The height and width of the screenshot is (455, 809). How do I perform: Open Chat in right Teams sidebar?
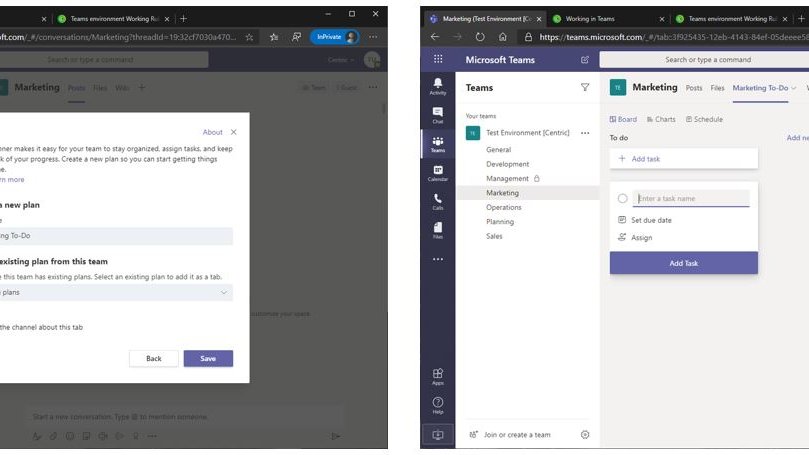point(438,115)
